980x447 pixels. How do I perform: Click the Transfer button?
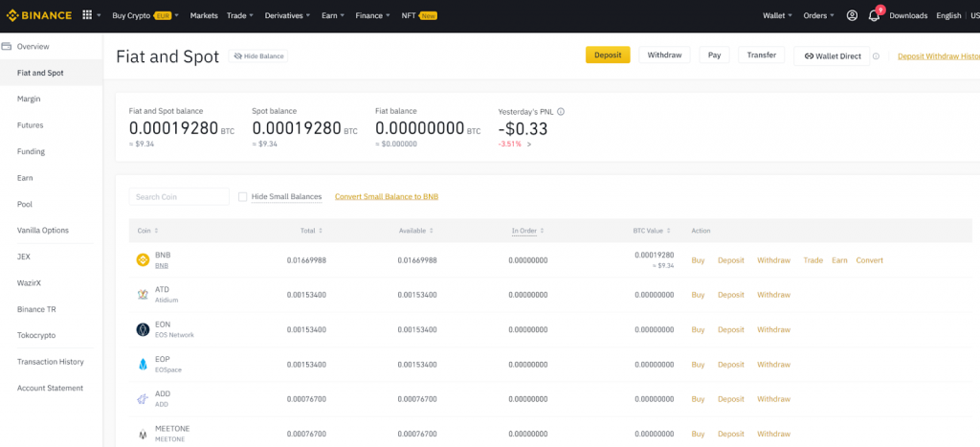(x=761, y=55)
